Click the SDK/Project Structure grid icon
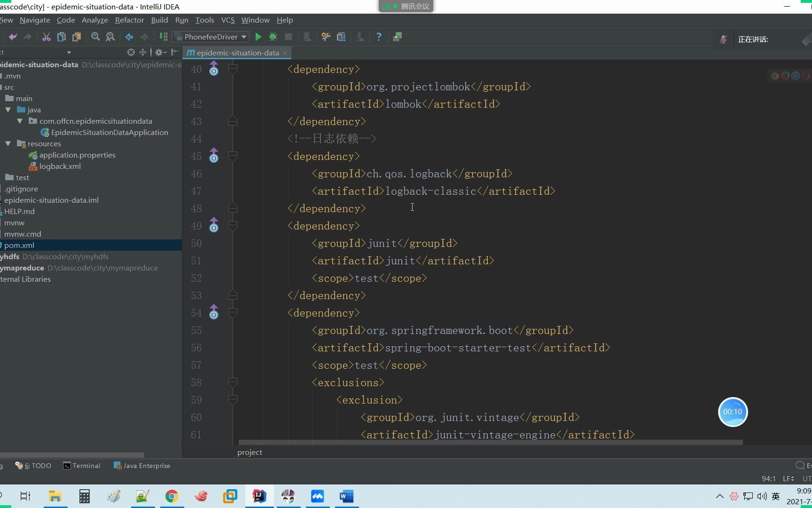The height and width of the screenshot is (508, 812). [341, 37]
